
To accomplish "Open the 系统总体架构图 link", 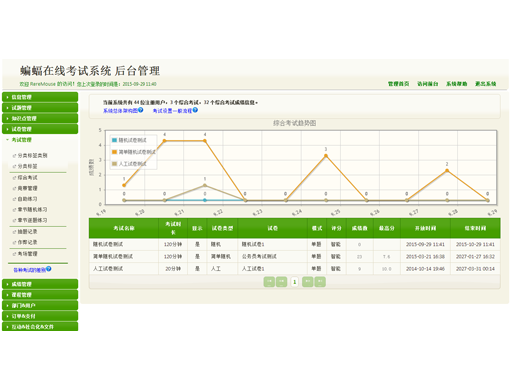I will pos(120,111).
